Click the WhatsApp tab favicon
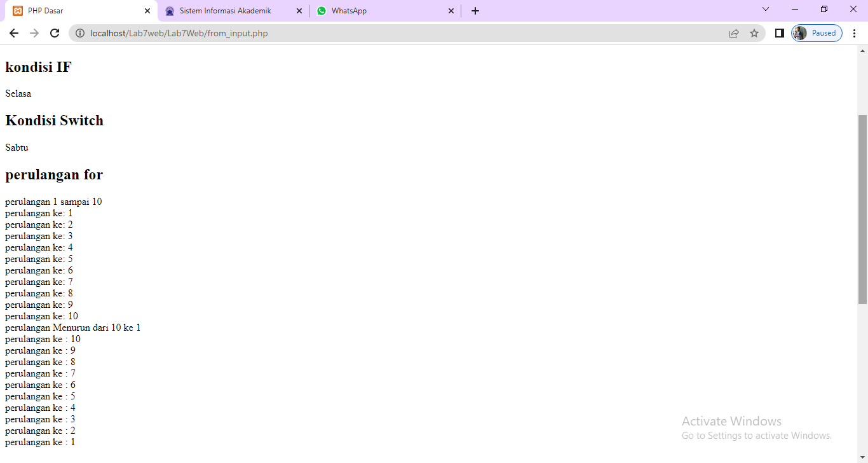The height and width of the screenshot is (463, 868). click(322, 11)
